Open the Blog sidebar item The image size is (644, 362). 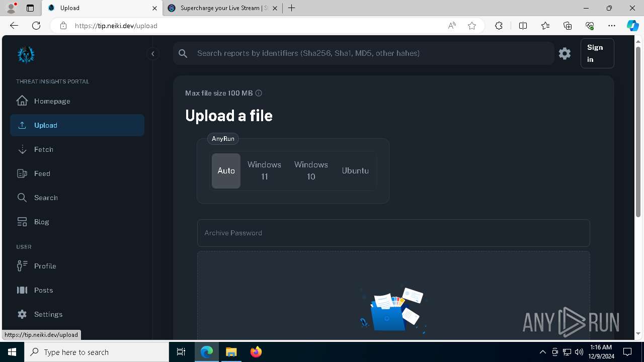(77, 222)
